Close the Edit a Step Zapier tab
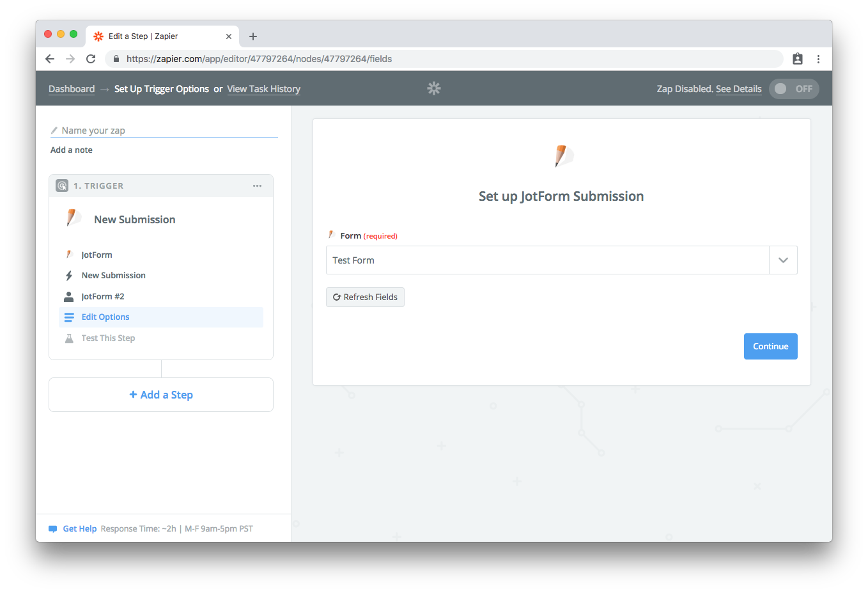This screenshot has height=593, width=868. coord(229,36)
